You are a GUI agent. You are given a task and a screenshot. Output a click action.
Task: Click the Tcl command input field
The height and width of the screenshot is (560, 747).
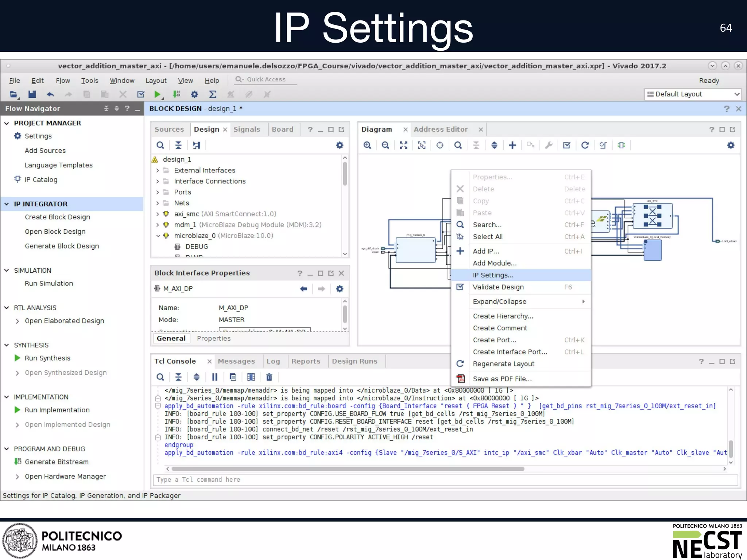tap(445, 480)
